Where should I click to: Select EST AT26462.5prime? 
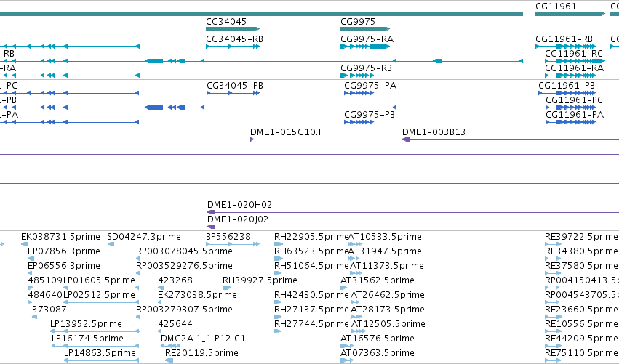(x=388, y=295)
